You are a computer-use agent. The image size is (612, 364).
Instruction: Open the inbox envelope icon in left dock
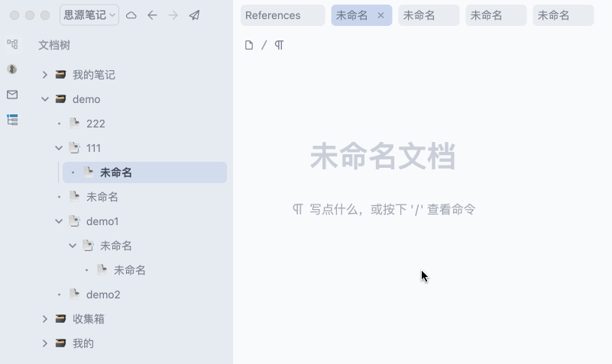click(12, 95)
